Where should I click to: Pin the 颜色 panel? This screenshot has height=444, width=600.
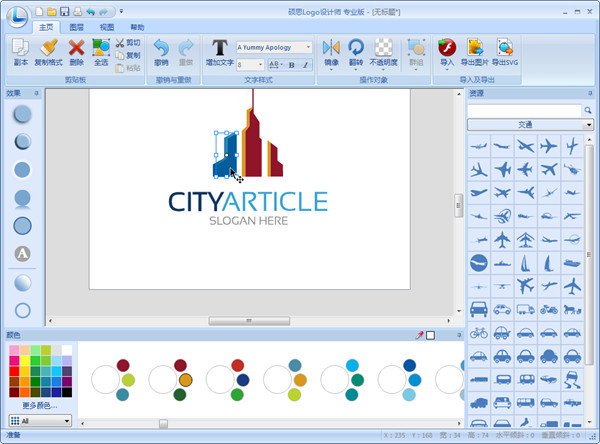pyautogui.click(x=459, y=335)
